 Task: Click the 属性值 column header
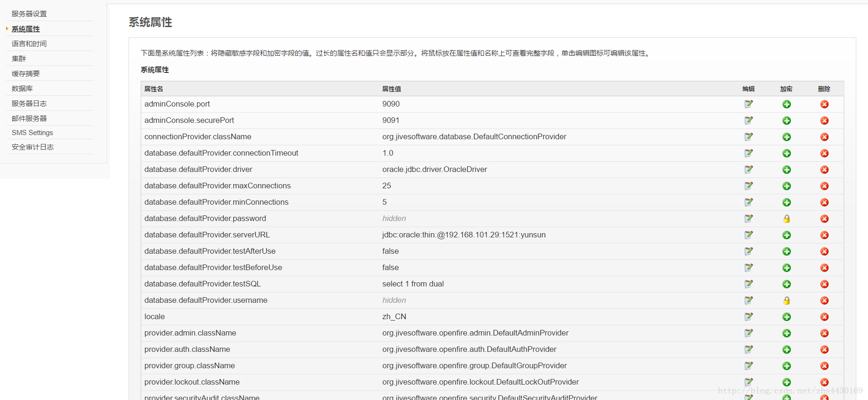click(x=392, y=89)
